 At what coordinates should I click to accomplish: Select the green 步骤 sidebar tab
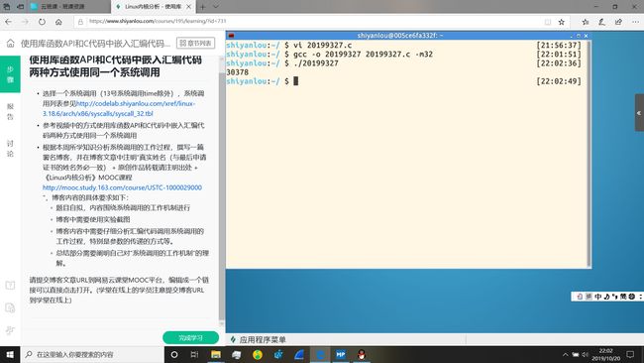[x=10, y=74]
